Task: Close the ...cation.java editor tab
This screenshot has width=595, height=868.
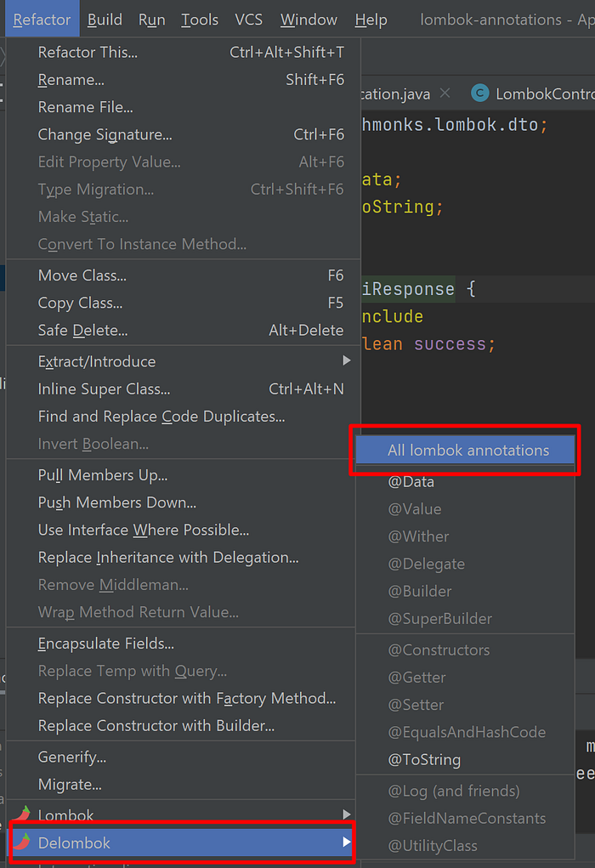Action: pyautogui.click(x=445, y=93)
